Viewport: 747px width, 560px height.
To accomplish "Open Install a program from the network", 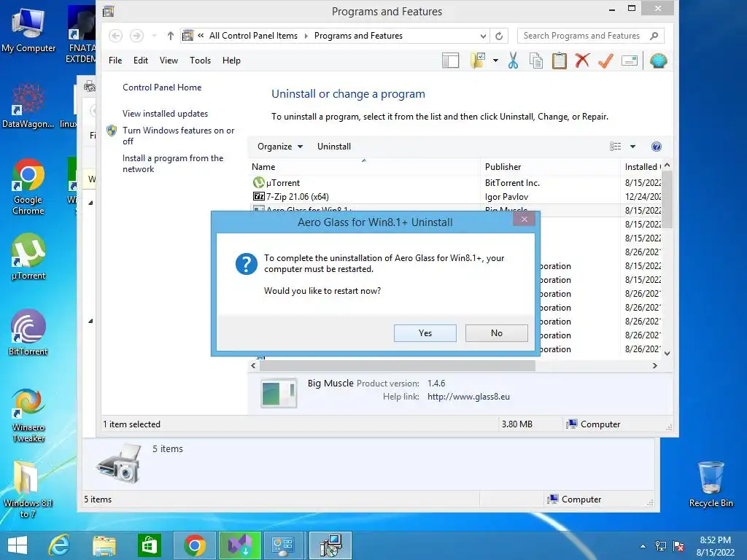I will pos(172,163).
